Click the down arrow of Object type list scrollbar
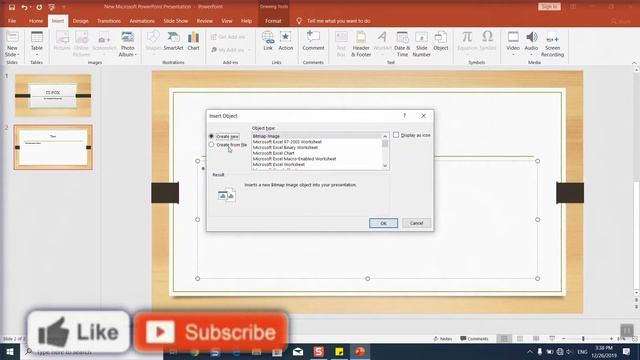The image size is (640, 360). click(385, 166)
